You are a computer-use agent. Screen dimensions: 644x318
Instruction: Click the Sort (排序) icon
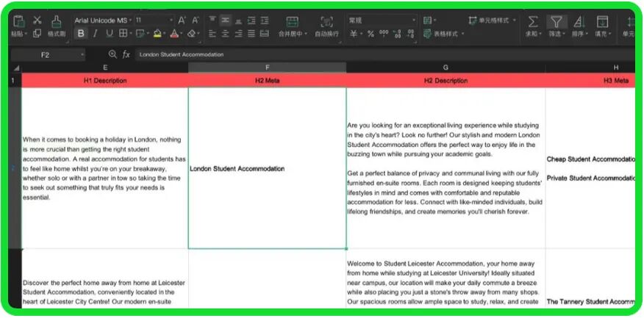point(579,21)
